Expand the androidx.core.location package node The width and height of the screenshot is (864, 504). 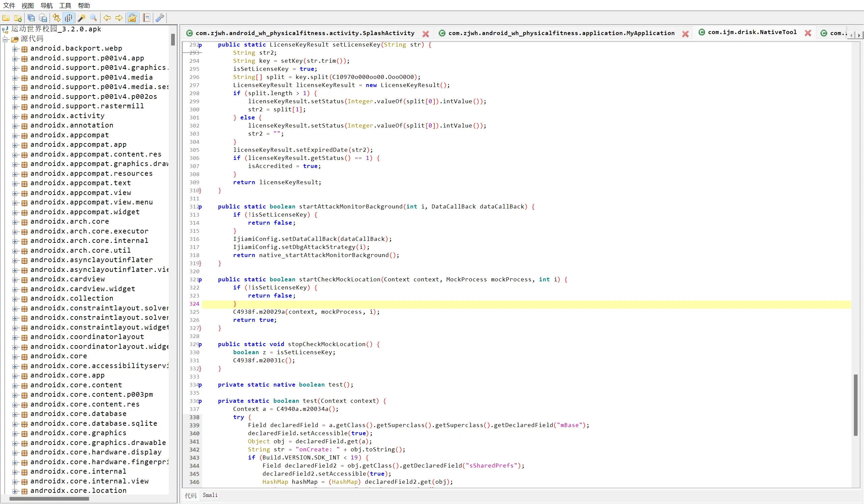pyautogui.click(x=15, y=491)
